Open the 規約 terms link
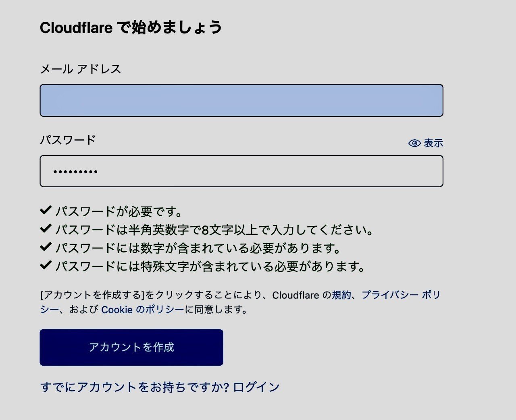Viewport: 516px width, 420px height. [x=341, y=295]
